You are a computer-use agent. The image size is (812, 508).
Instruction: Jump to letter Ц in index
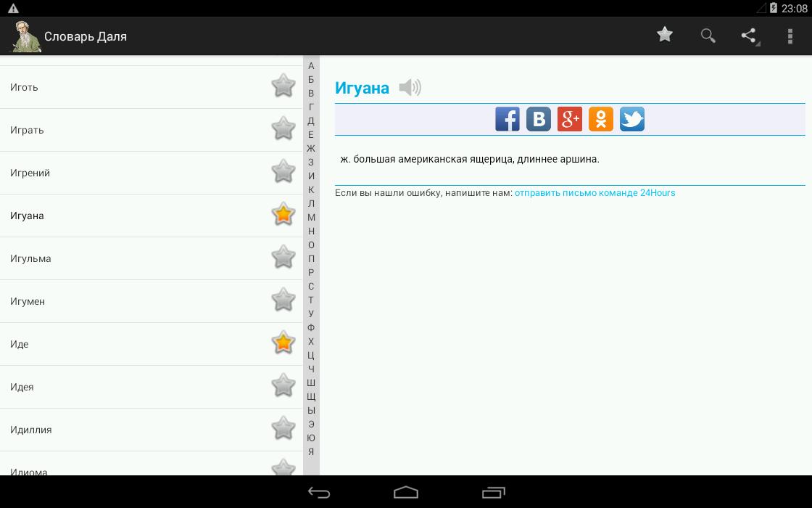point(311,355)
